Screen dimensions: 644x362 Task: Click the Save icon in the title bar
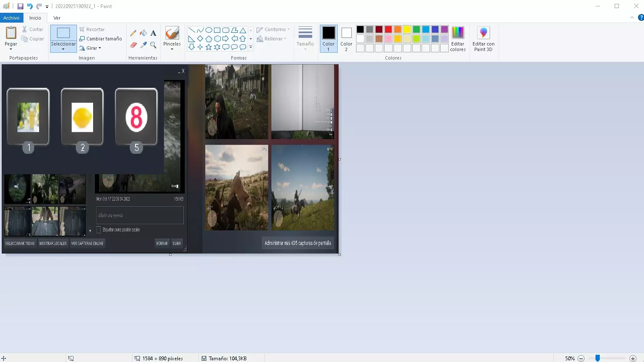point(20,6)
